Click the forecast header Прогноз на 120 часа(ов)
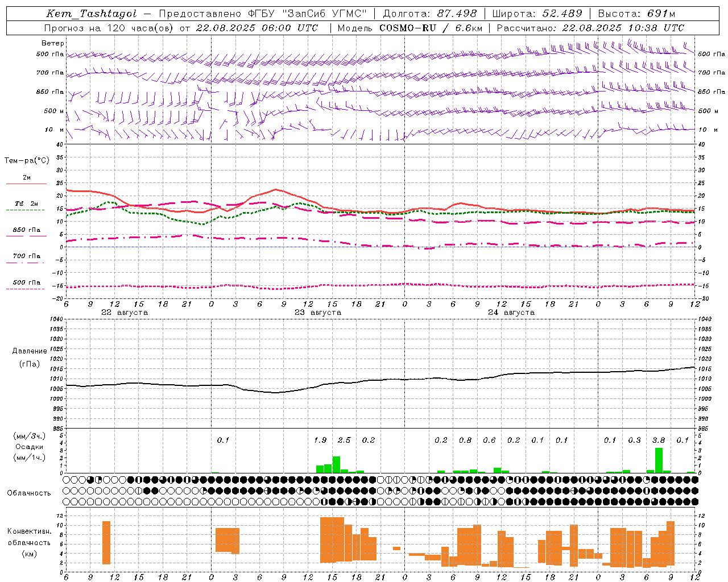The image size is (728, 582). 109,28
